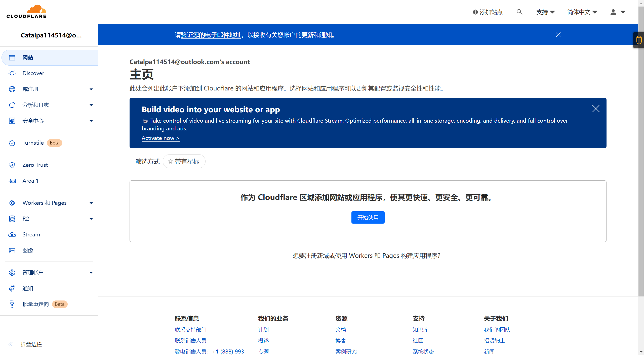Click the R2 database icon
This screenshot has height=355, width=644.
[x=12, y=219]
